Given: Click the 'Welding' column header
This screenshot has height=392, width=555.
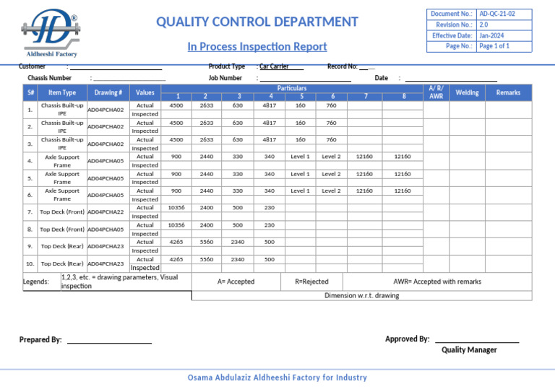Looking at the screenshot, I should pyautogui.click(x=468, y=92).
